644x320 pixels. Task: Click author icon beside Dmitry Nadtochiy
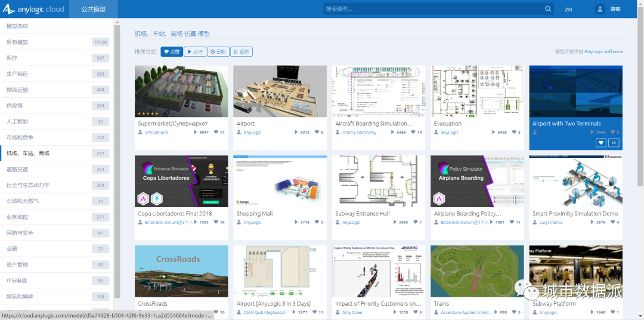(x=338, y=133)
